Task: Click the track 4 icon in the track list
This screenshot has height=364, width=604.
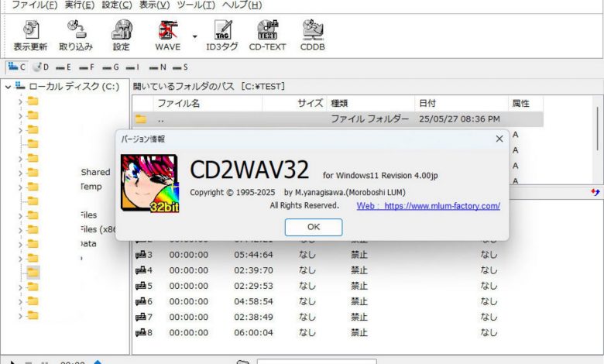Action: 141,270
